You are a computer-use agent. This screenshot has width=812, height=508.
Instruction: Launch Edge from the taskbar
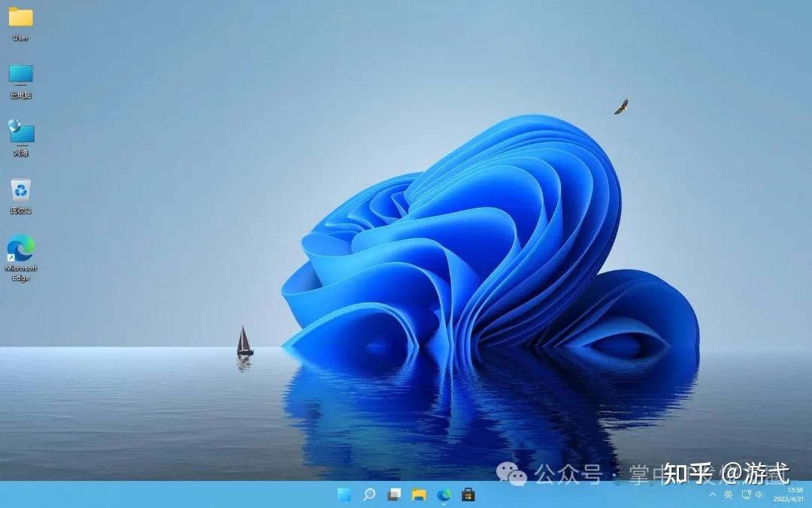point(444,494)
